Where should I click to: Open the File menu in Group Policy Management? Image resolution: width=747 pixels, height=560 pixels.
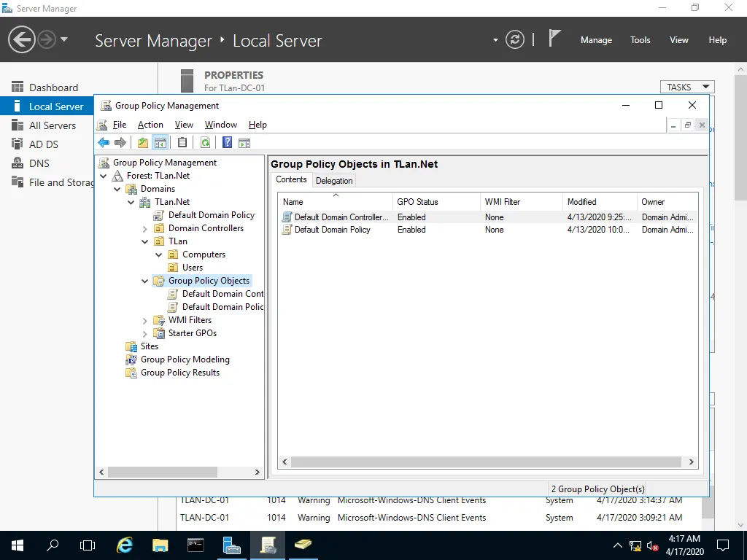[120, 125]
